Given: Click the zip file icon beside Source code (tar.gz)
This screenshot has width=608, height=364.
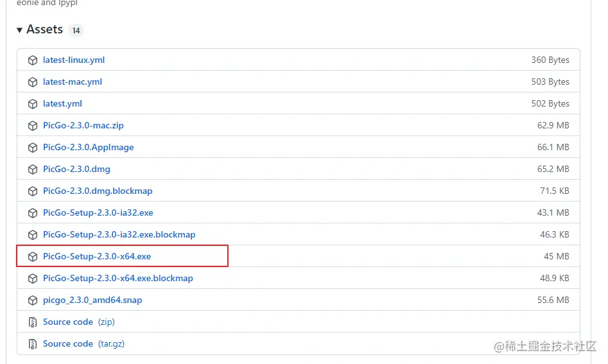Looking at the screenshot, I should [x=33, y=344].
